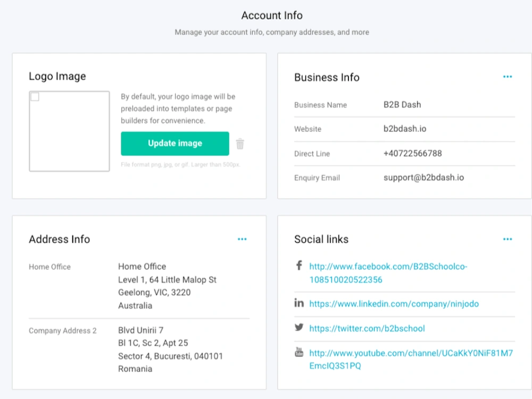This screenshot has height=399, width=532.
Task: Click the Update image button
Action: tap(174, 143)
